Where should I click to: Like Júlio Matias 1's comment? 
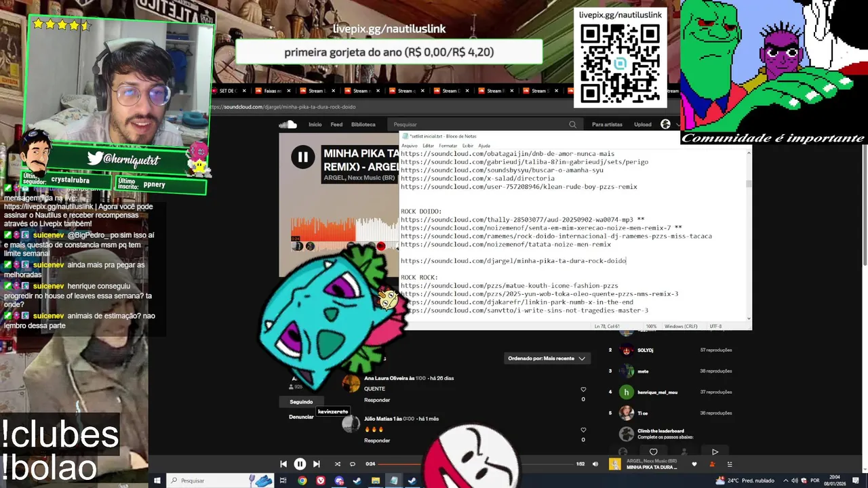583,430
